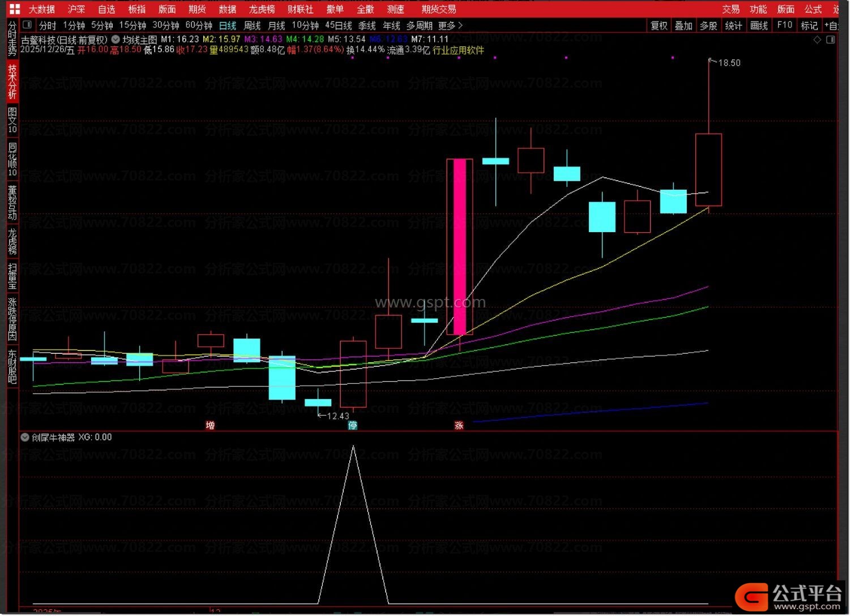Click the 画线 drawing button
This screenshot has width=851, height=616.
click(759, 25)
